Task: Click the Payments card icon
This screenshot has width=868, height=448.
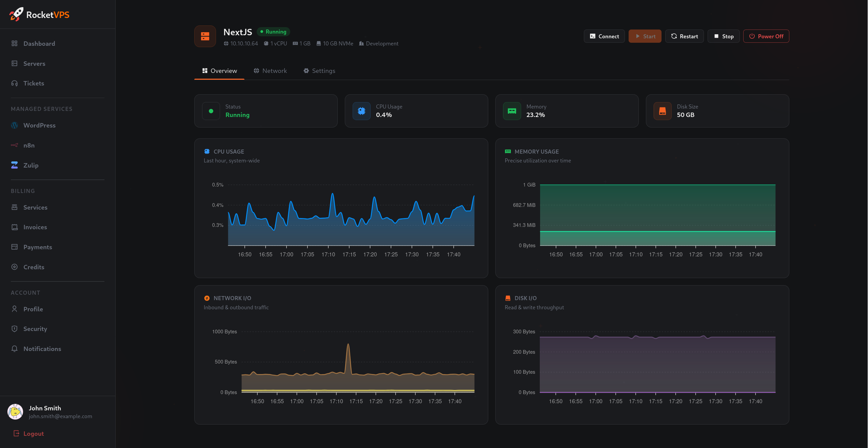Action: tap(14, 247)
